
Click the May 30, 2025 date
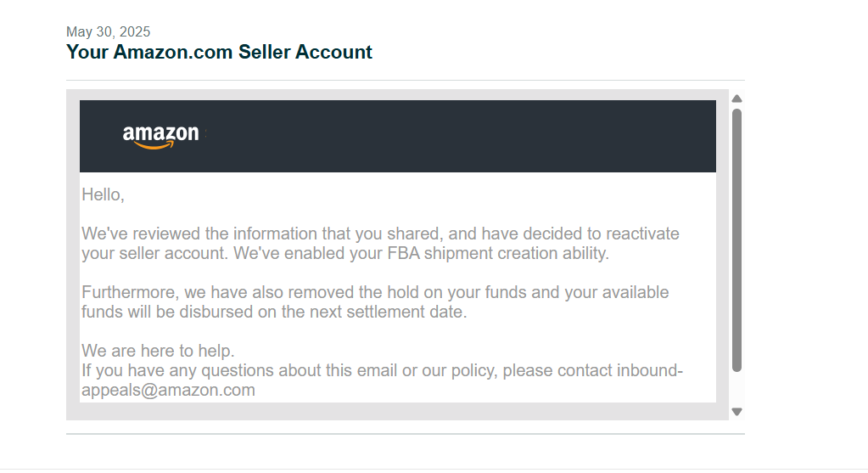tap(108, 32)
